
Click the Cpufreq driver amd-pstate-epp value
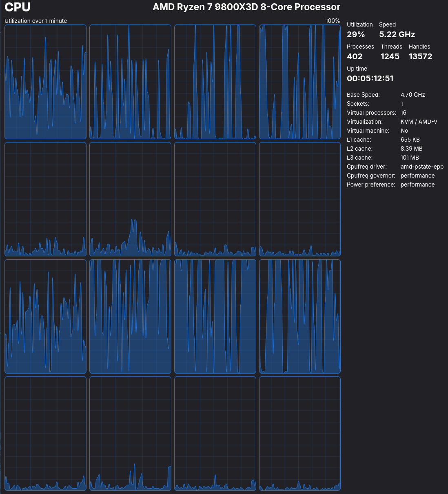[x=422, y=167]
